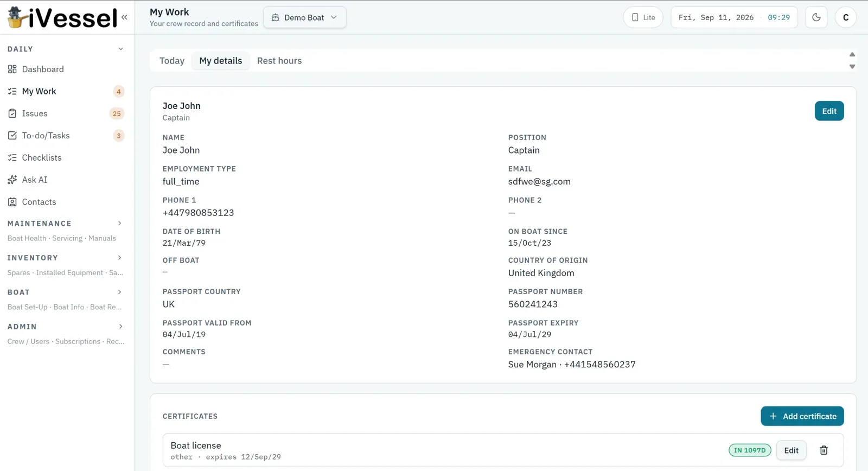Click the phone number +447980853123
The width and height of the screenshot is (868, 471).
tap(198, 213)
